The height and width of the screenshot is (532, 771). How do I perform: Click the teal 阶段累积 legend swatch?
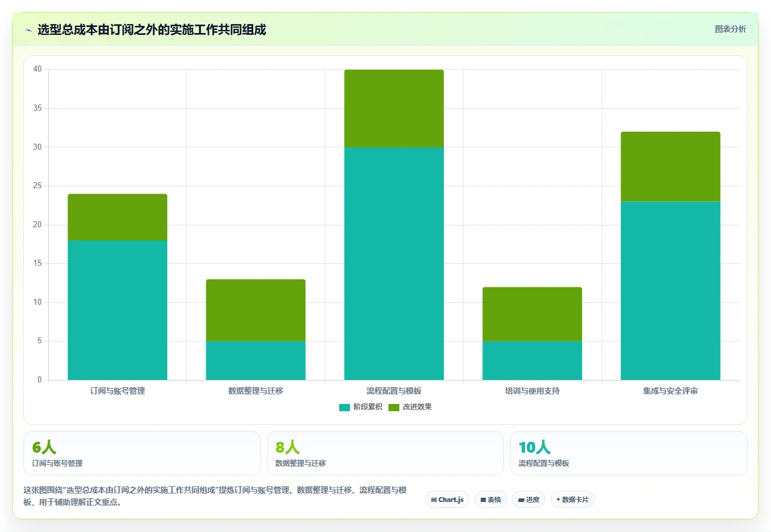[x=345, y=408]
